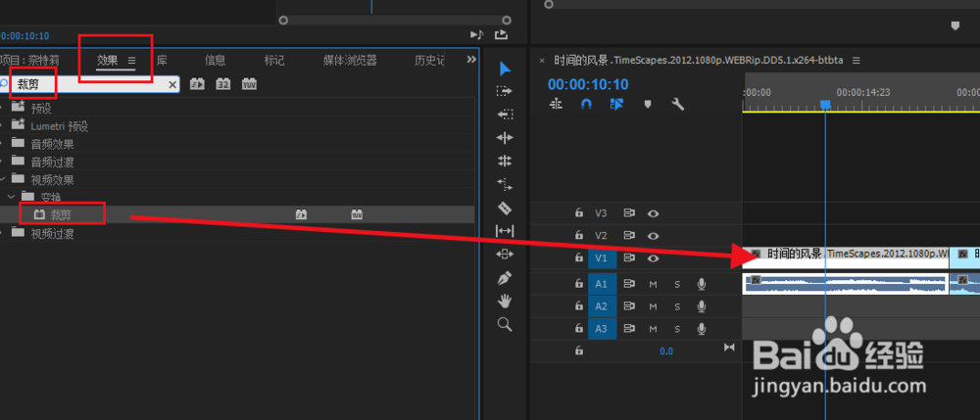Expand the 视频过渡 folder
The image size is (980, 420).
tap(2, 233)
